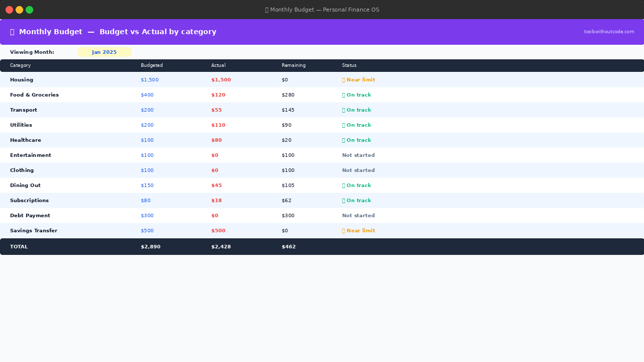Viewport: 644px width, 362px height.
Task: Select the Housing category cell
Action: pos(22,80)
